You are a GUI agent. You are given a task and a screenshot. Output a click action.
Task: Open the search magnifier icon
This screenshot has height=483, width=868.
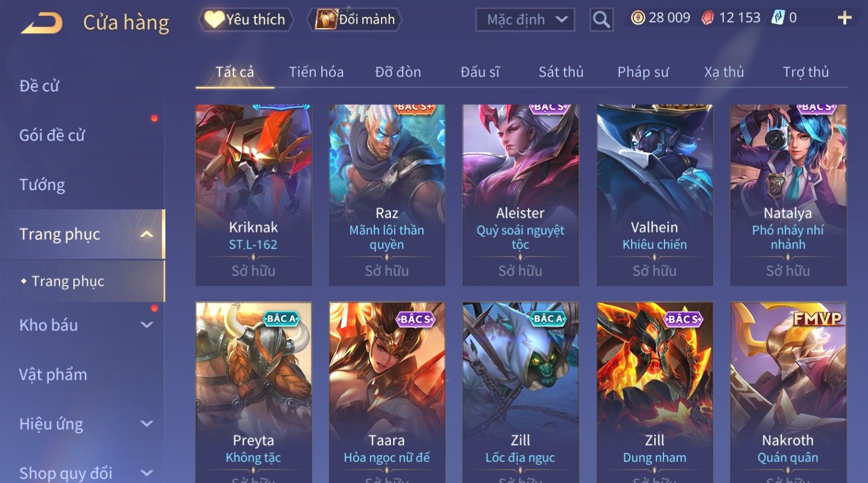tap(601, 20)
